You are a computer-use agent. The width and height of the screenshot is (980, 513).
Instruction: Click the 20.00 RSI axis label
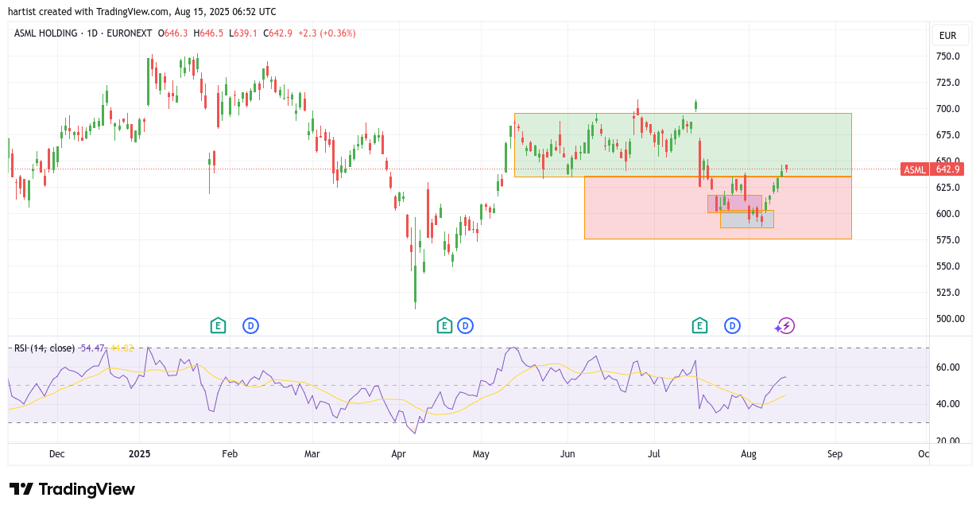click(x=947, y=441)
